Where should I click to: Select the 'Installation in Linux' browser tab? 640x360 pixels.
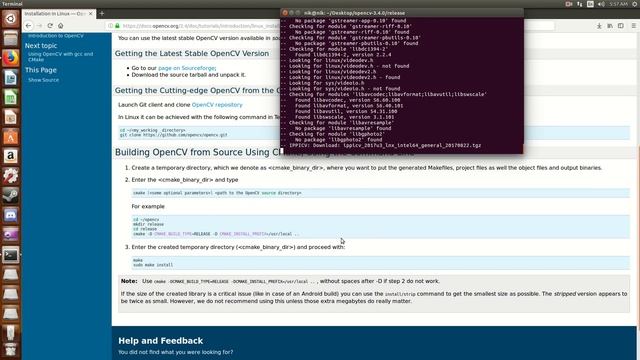[58, 13]
